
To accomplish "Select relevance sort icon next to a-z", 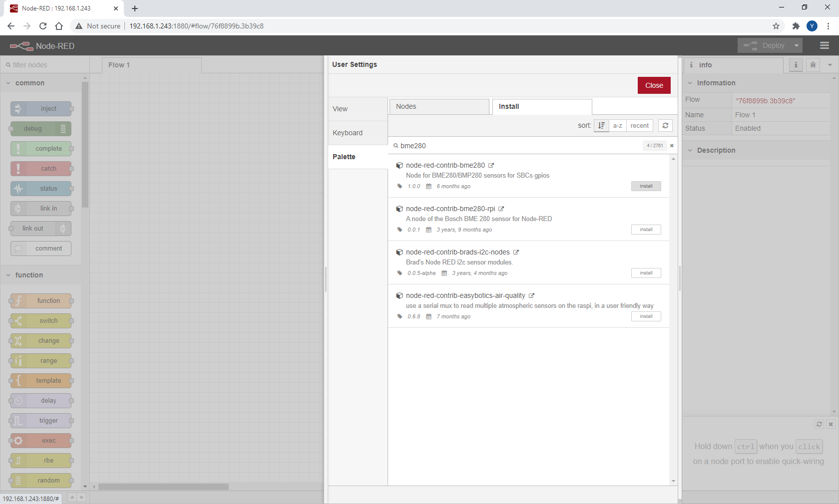I will point(601,126).
